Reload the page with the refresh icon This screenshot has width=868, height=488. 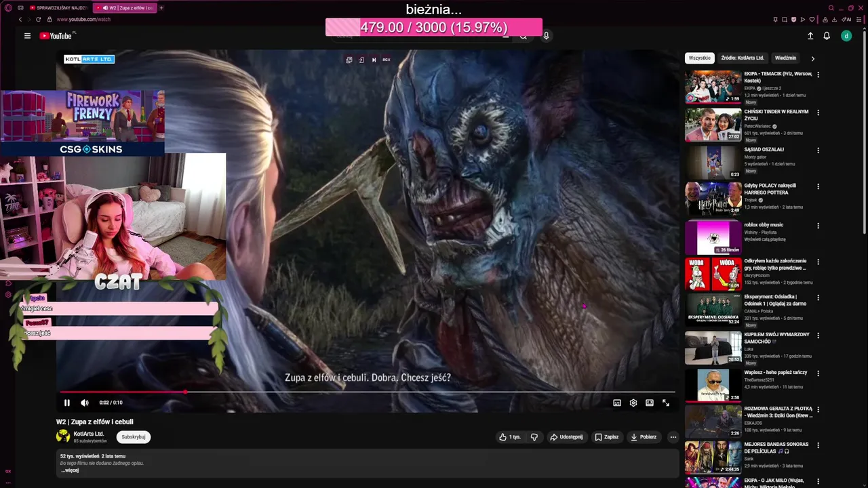pos(38,19)
